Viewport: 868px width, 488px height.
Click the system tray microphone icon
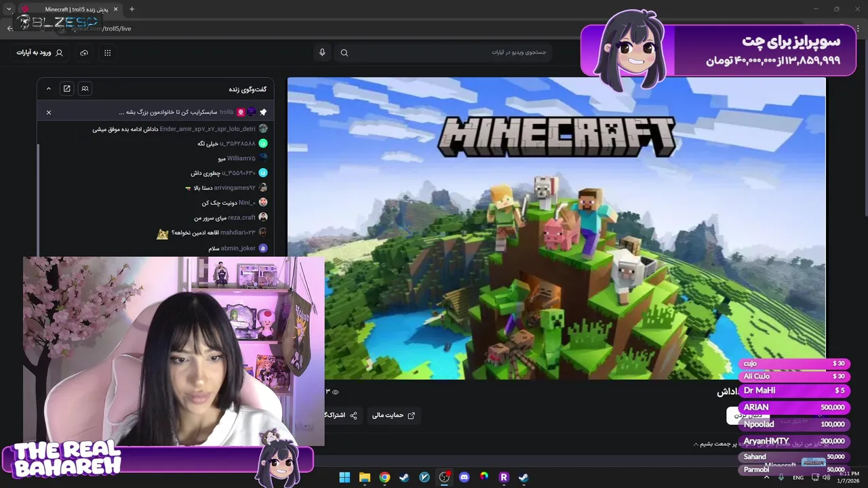781,477
